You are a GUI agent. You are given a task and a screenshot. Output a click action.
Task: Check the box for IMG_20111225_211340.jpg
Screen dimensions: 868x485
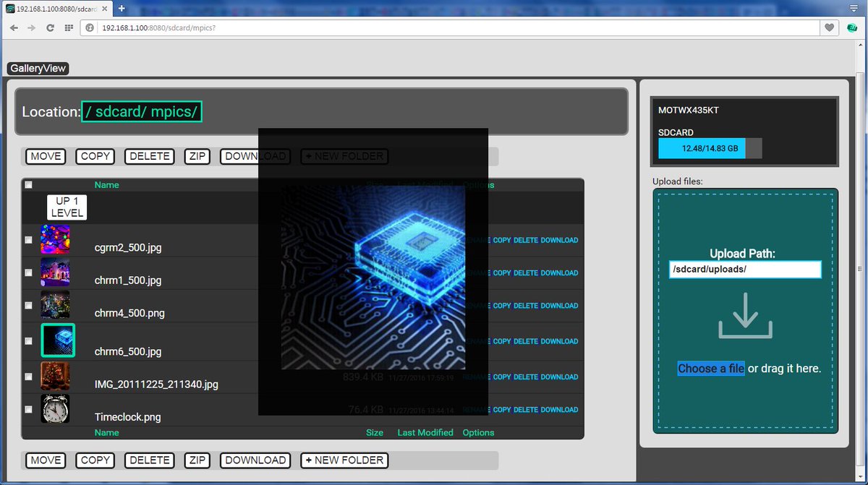coord(28,377)
